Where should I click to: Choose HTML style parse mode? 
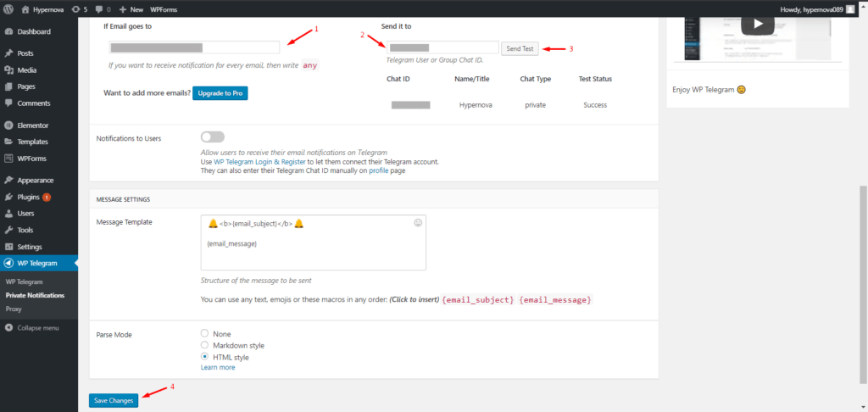click(x=205, y=358)
